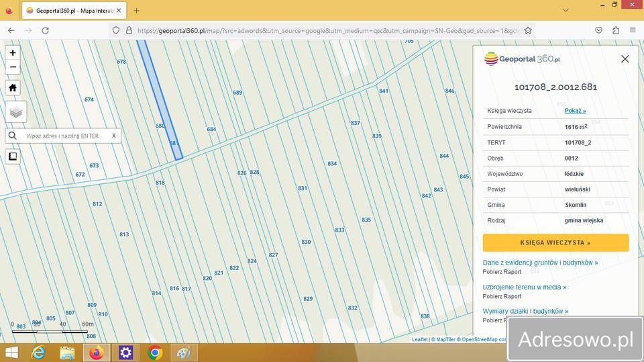644x362 pixels.
Task: Switch to Firefox in the taskbar
Action: (97, 353)
